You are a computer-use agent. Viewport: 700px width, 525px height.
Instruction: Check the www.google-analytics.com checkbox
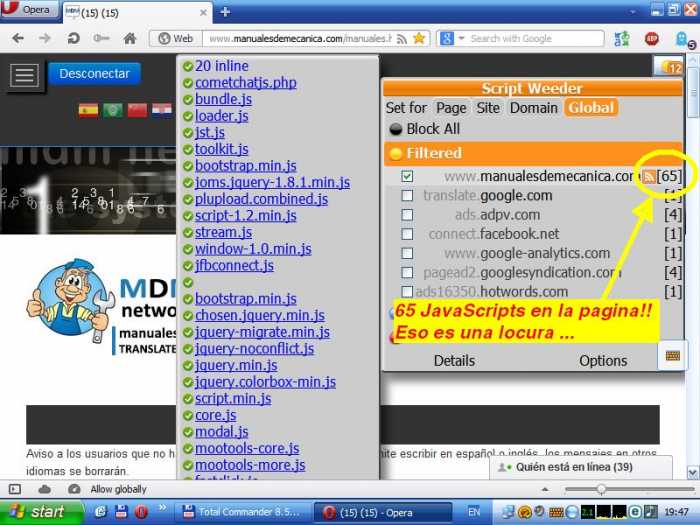407,253
